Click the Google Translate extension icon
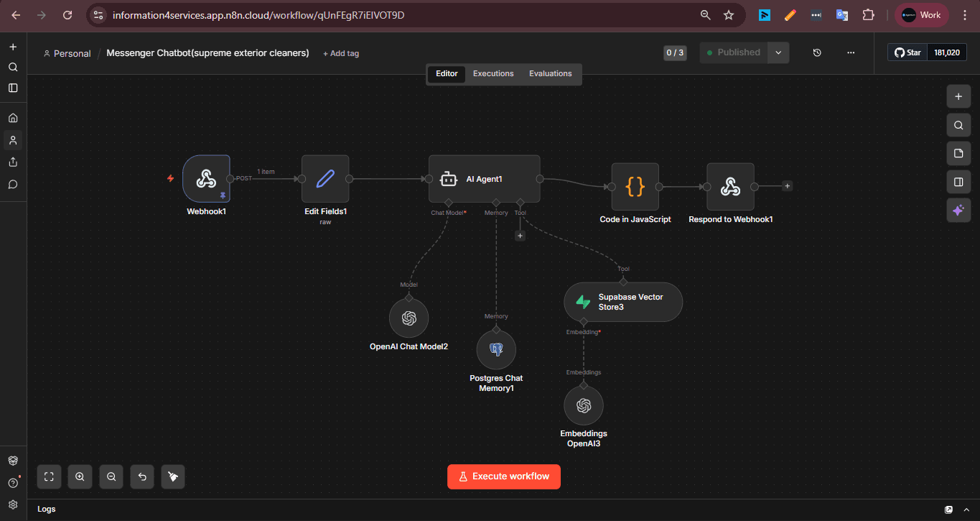 [x=842, y=14]
